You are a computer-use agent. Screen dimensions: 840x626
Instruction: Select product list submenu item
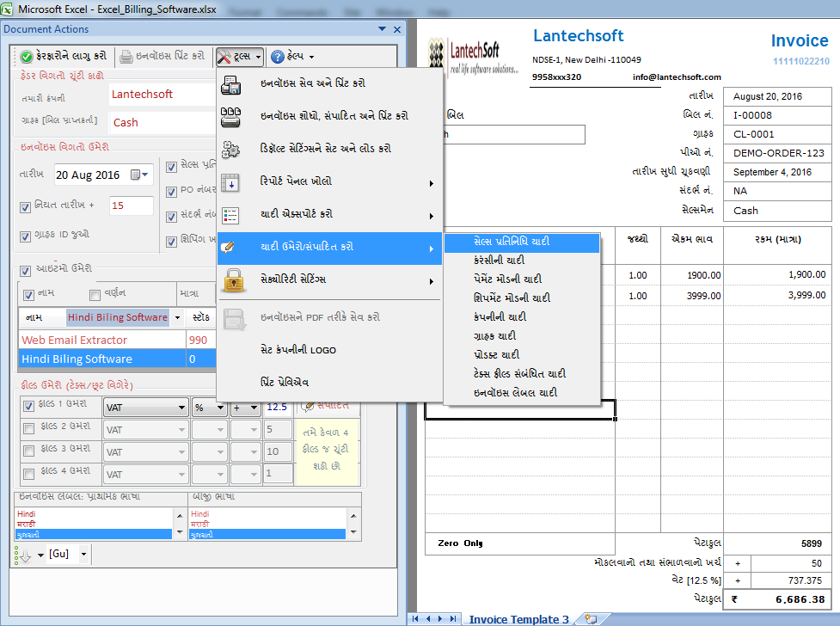click(522, 355)
